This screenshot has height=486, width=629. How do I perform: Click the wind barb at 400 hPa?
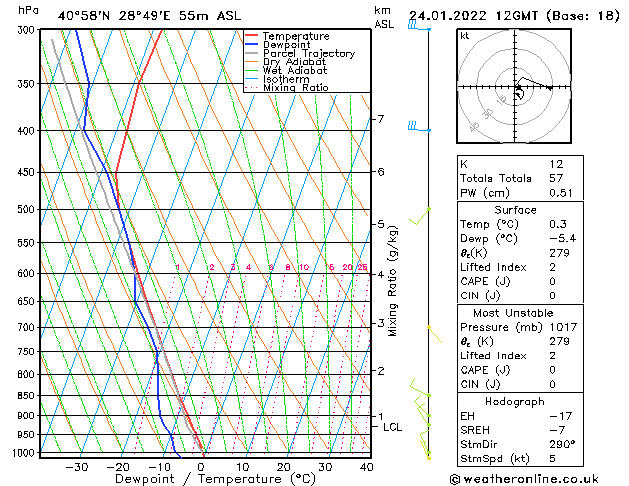coord(418,127)
